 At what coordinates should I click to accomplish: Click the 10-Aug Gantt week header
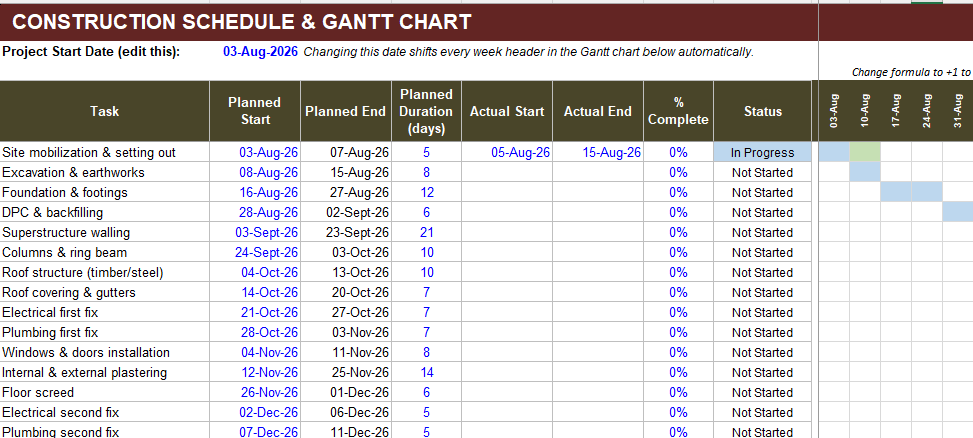click(x=865, y=112)
